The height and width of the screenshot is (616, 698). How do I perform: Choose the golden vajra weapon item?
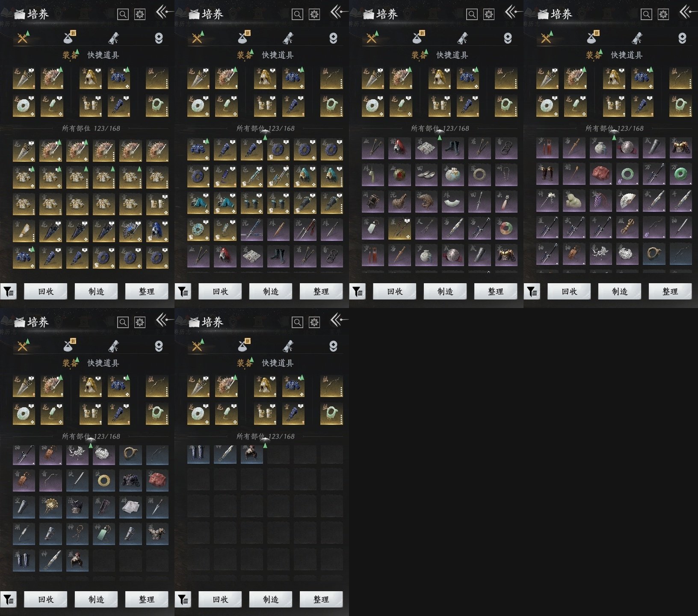(x=627, y=228)
